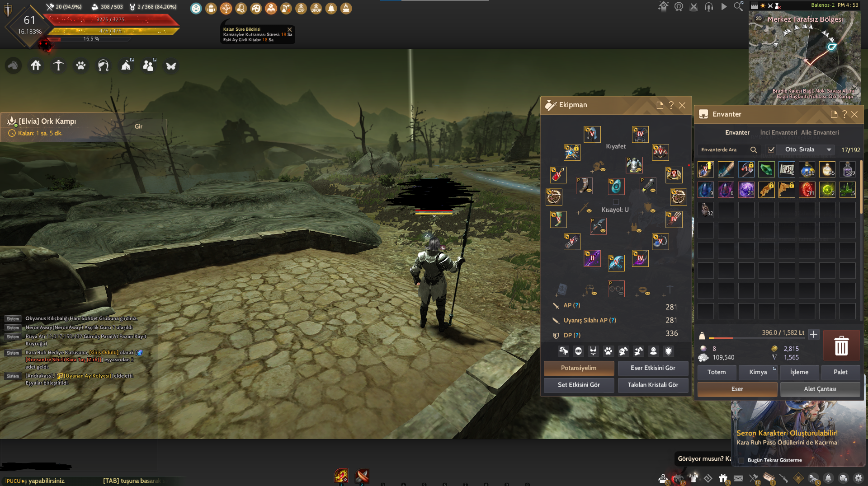This screenshot has width=868, height=486.
Task: Open the Totem button
Action: (x=717, y=372)
